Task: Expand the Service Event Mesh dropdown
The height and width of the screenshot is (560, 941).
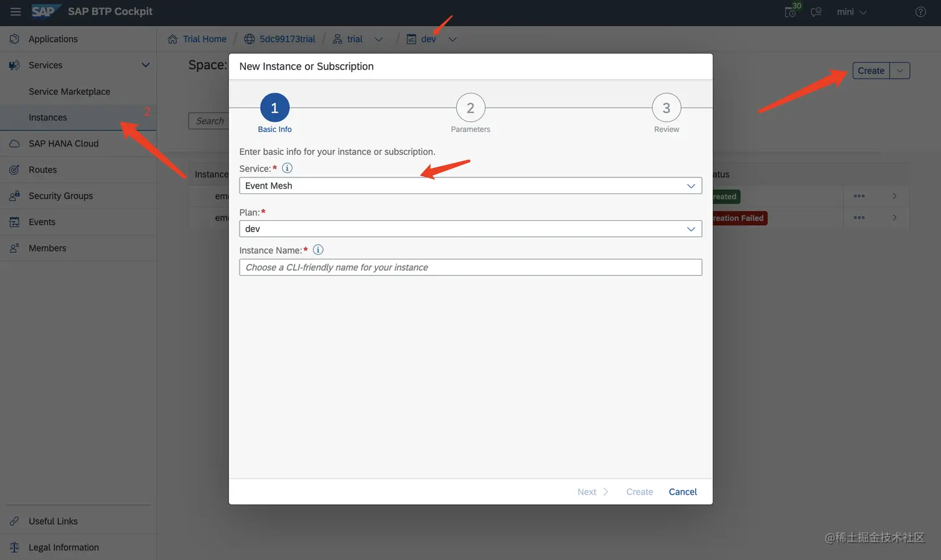Action: [x=691, y=186]
